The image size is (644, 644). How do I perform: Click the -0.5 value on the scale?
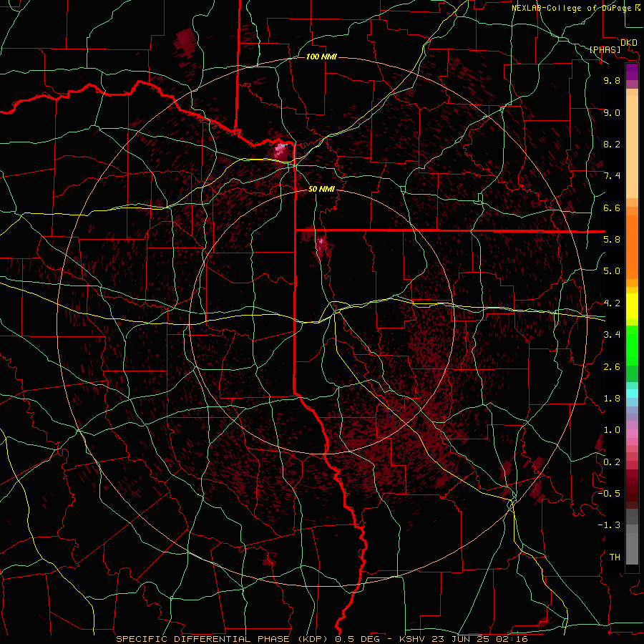(x=609, y=493)
